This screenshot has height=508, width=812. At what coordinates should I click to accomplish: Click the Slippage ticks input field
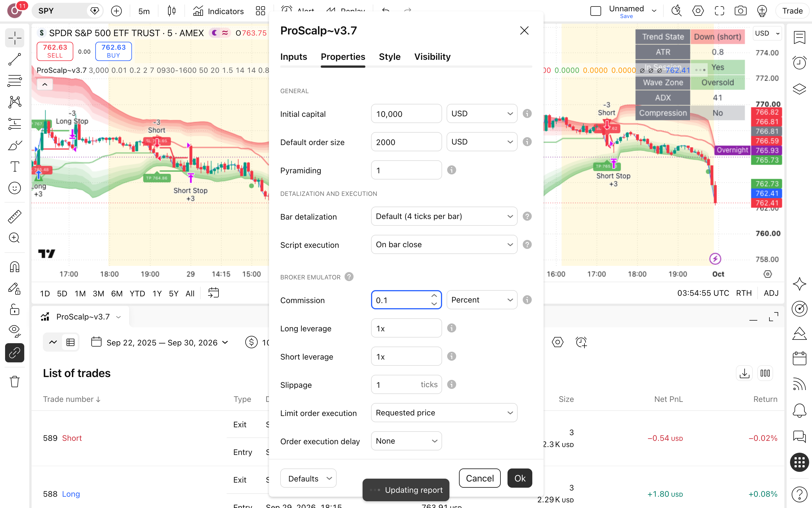point(406,384)
